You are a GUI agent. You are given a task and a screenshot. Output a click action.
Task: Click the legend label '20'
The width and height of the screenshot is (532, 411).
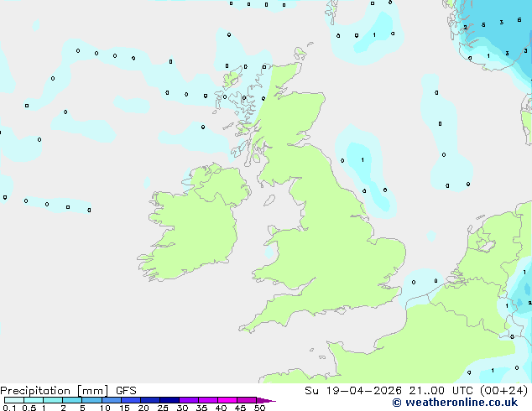coord(143,408)
